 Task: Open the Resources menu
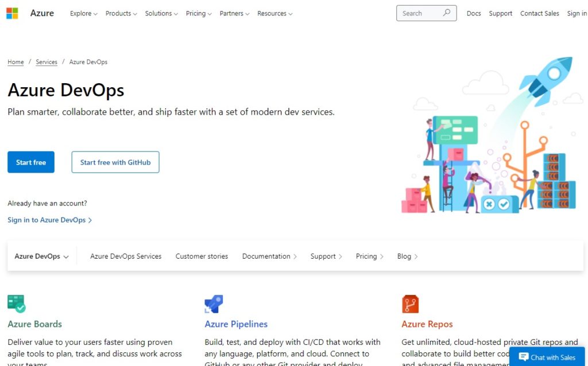272,13
